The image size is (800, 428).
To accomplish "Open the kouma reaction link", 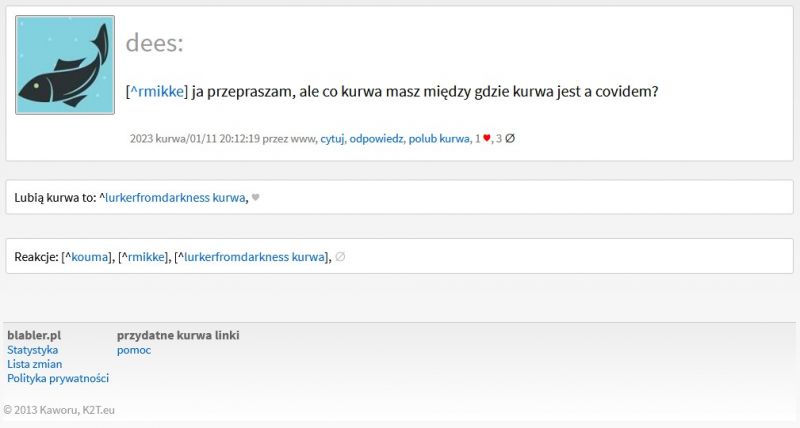I will pyautogui.click(x=90, y=257).
